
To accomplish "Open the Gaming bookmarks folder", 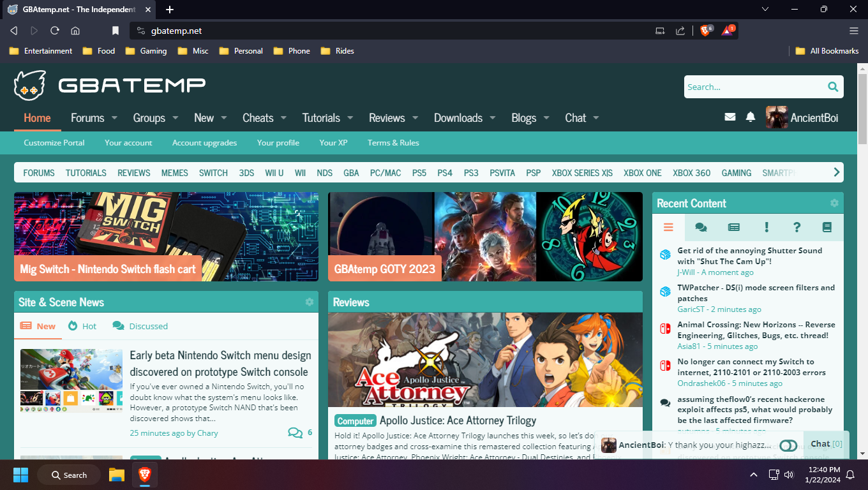I will (x=146, y=51).
